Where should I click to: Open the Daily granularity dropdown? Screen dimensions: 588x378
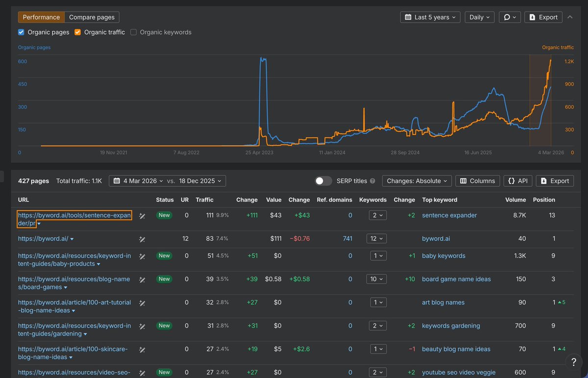point(480,17)
